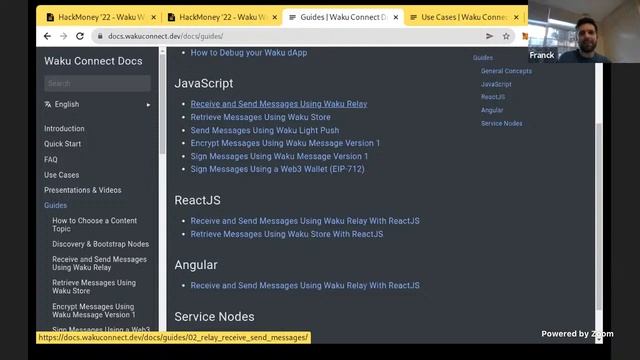
Task: Close the second HackMoney '22 tab
Action: (x=275, y=17)
